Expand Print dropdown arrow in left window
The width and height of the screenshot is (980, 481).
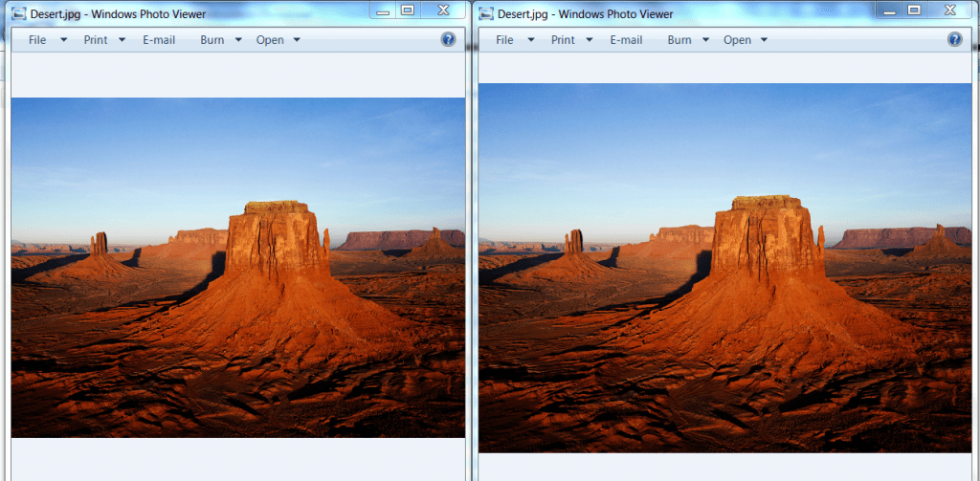click(x=122, y=40)
